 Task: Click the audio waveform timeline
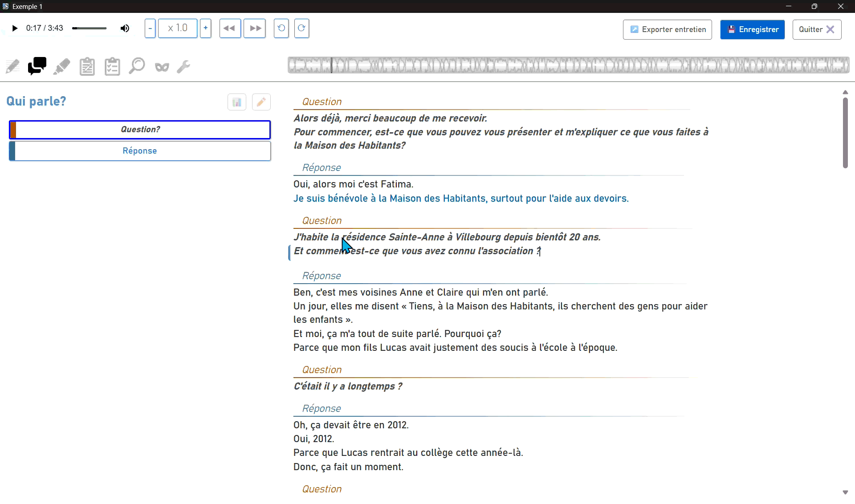568,65
